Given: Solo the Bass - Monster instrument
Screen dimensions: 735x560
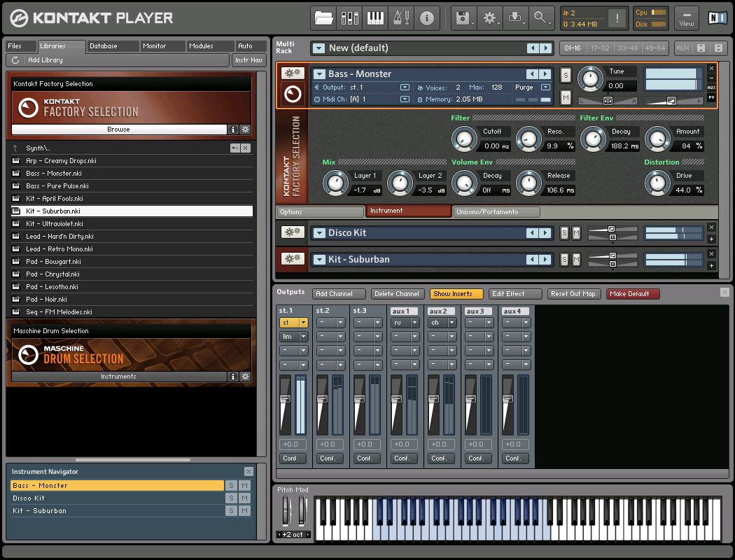Looking at the screenshot, I should 566,75.
